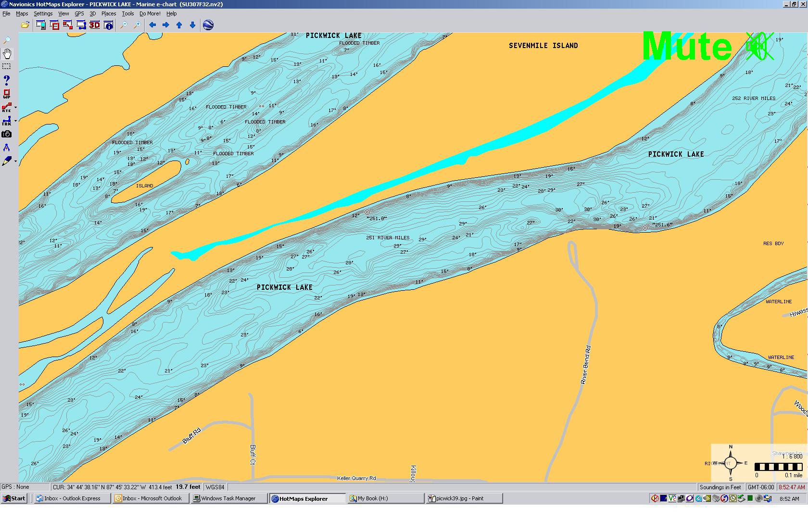Take snapshot with camera tool
This screenshot has width=808, height=532.
(7, 134)
